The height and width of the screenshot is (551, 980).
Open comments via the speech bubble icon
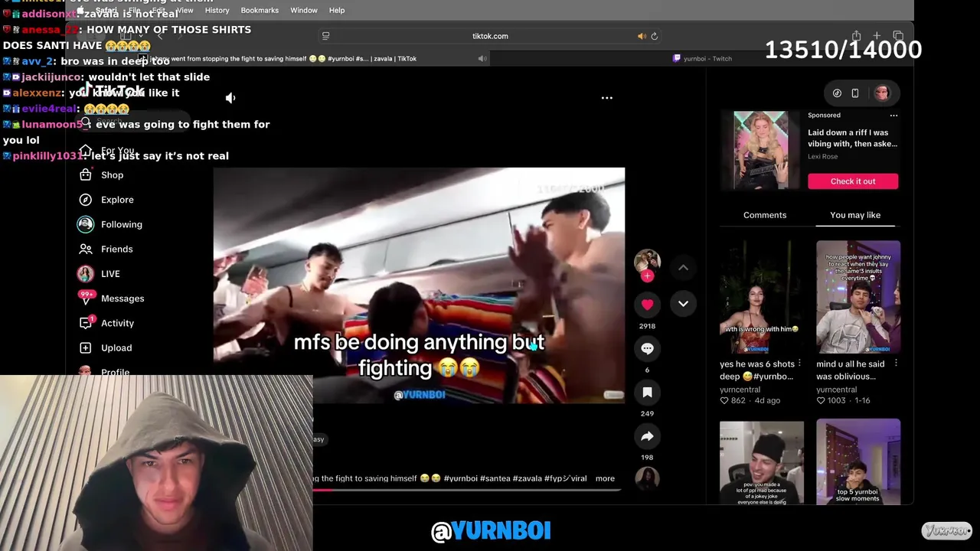coord(647,348)
